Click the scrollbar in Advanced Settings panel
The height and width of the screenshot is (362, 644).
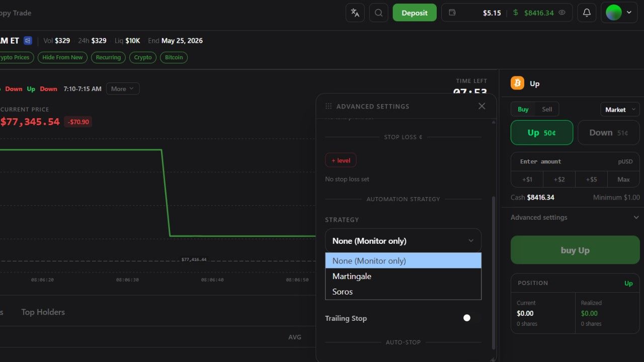(x=494, y=273)
